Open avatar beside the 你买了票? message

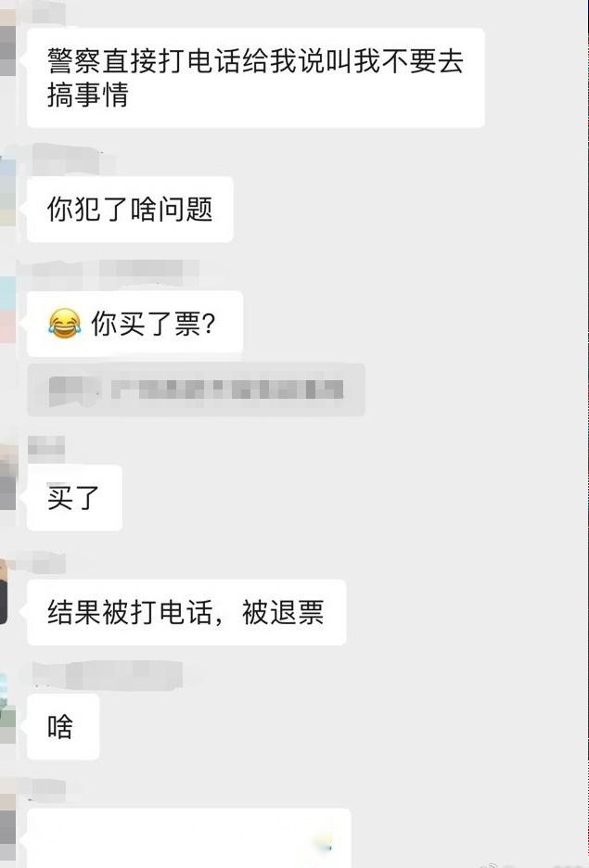(x=7, y=310)
